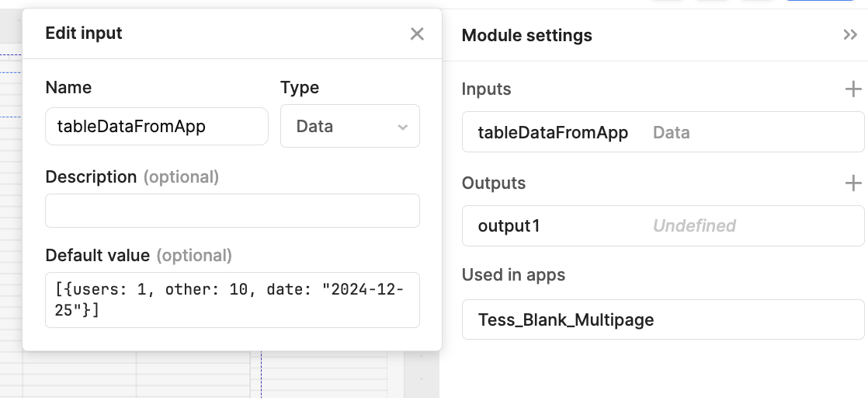
Task: Add a new output with plus icon
Action: click(x=853, y=183)
